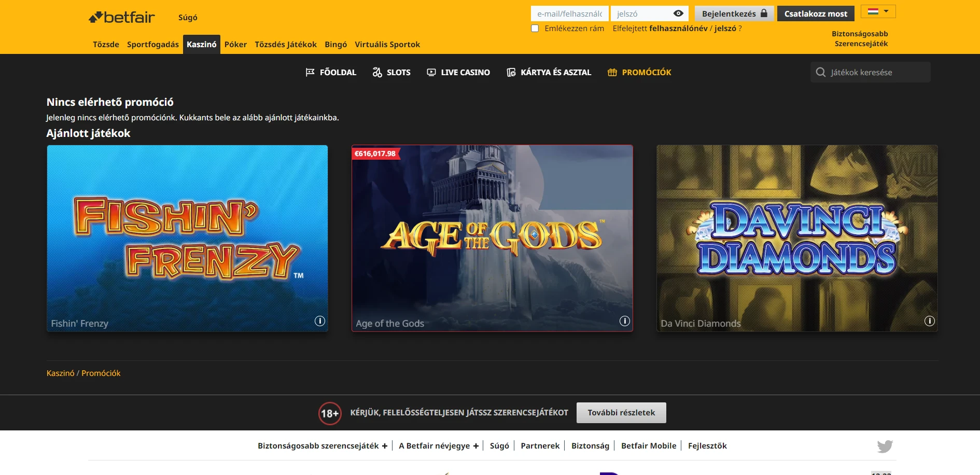The width and height of the screenshot is (980, 475).
Task: Click the Twitter bird icon
Action: tap(885, 446)
